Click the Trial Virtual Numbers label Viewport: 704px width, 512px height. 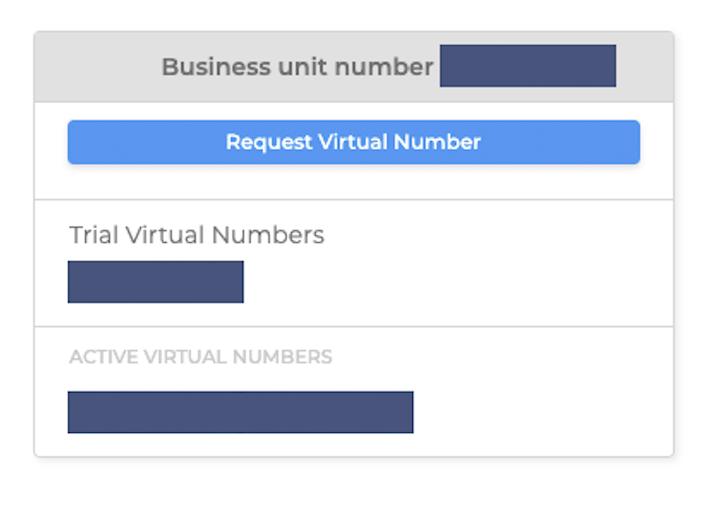(196, 235)
